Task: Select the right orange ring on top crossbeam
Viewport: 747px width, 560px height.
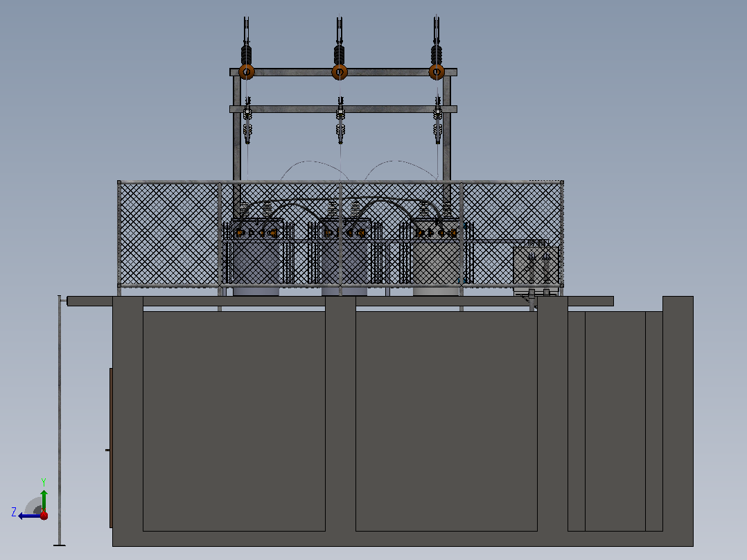Action: tap(437, 72)
